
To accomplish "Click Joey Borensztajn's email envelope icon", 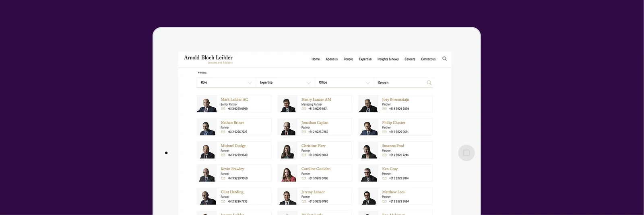I will click(384, 109).
